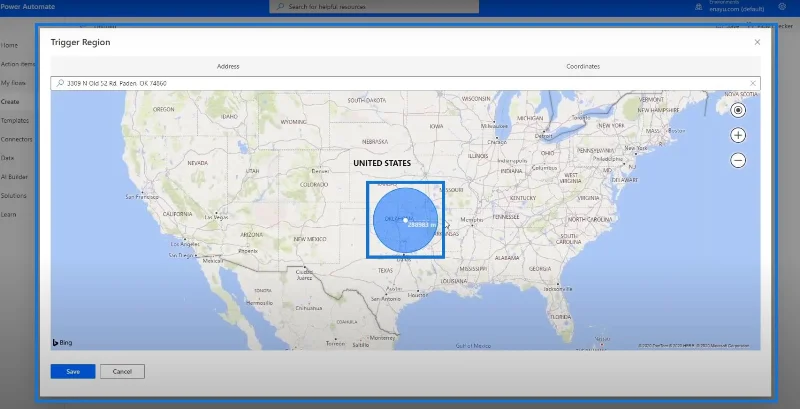
Task: Open Connectors in the sidebar
Action: pos(16,139)
